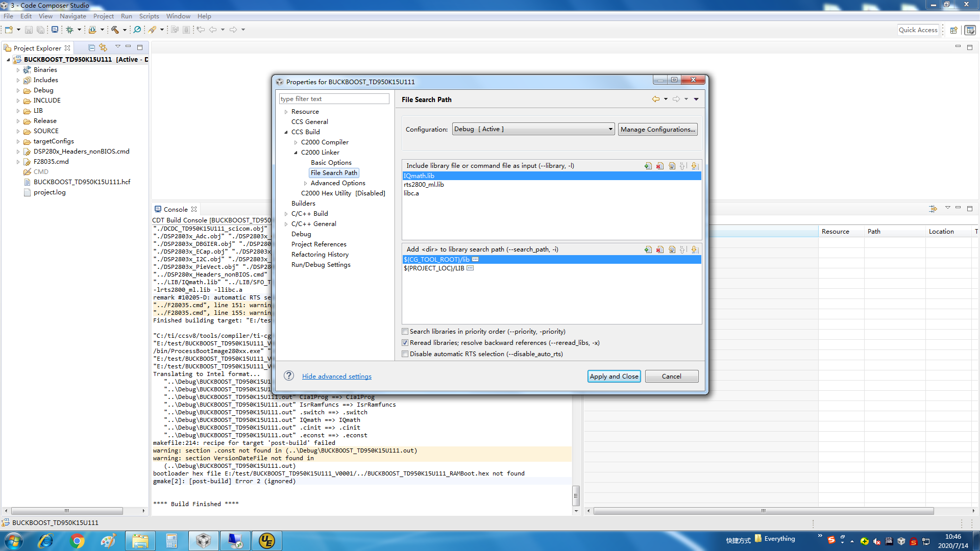Disable rereading libraries to resolve backward references
Image resolution: width=980 pixels, height=551 pixels.
point(405,342)
